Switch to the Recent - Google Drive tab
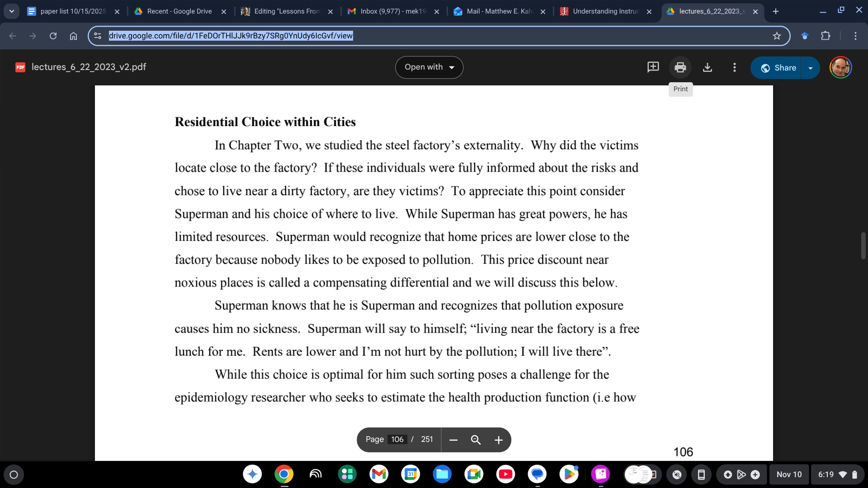 tap(179, 11)
